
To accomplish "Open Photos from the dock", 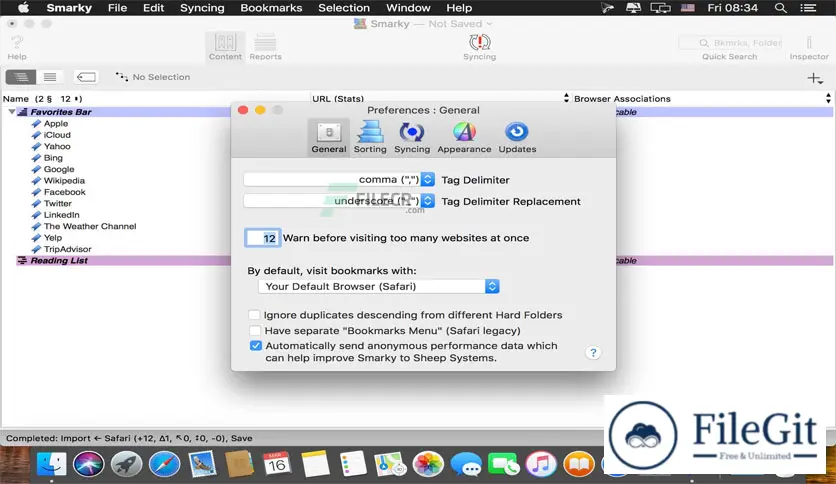I will (x=428, y=464).
